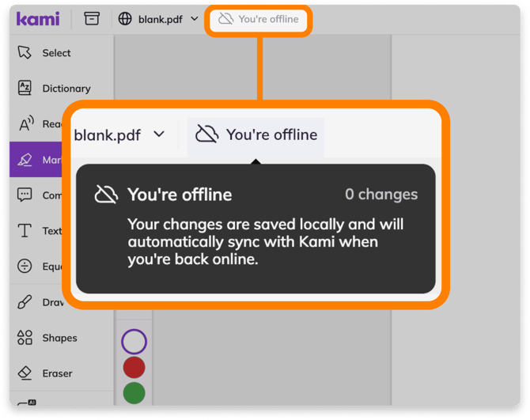Open the Shapes tool icon
This screenshot has width=530, height=420.
pyautogui.click(x=25, y=337)
